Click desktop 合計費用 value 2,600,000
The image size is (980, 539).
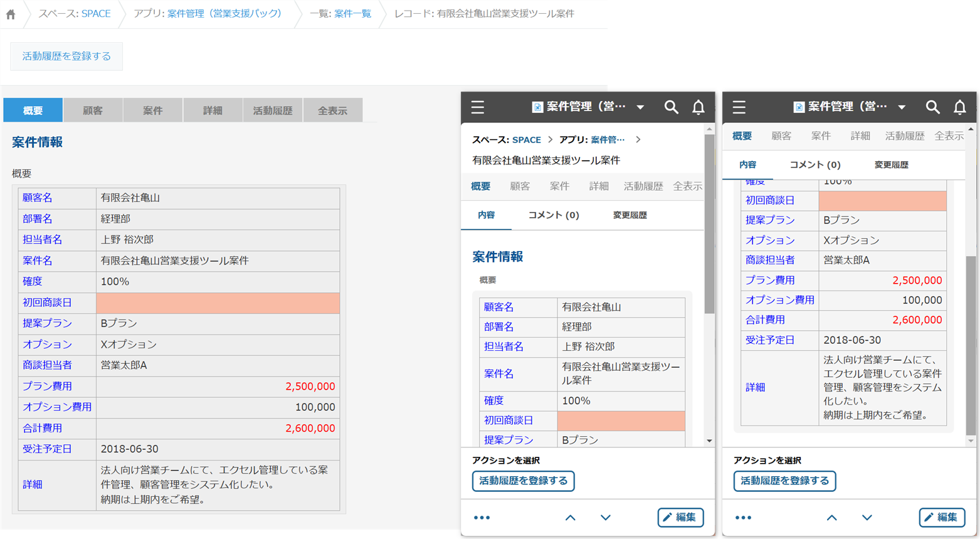[x=310, y=429]
